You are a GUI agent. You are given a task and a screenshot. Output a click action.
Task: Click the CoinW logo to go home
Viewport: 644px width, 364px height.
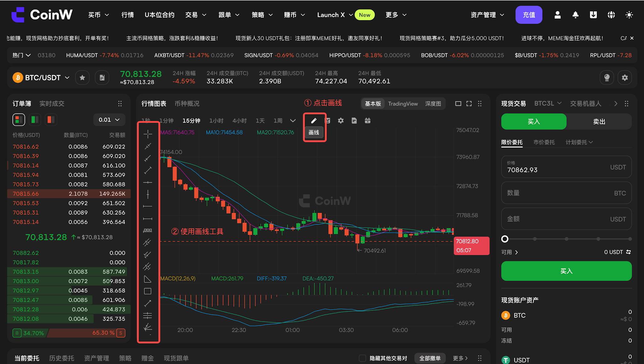pyautogui.click(x=42, y=15)
